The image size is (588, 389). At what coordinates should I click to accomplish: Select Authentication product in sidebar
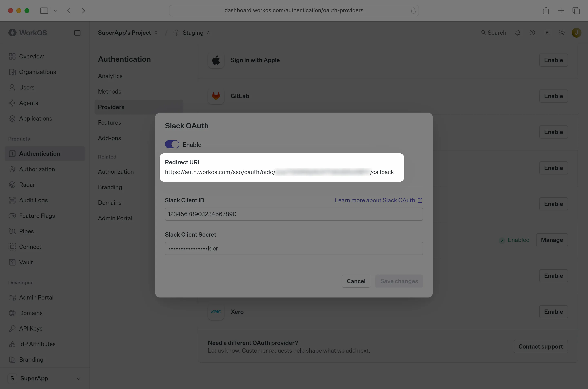[45, 154]
